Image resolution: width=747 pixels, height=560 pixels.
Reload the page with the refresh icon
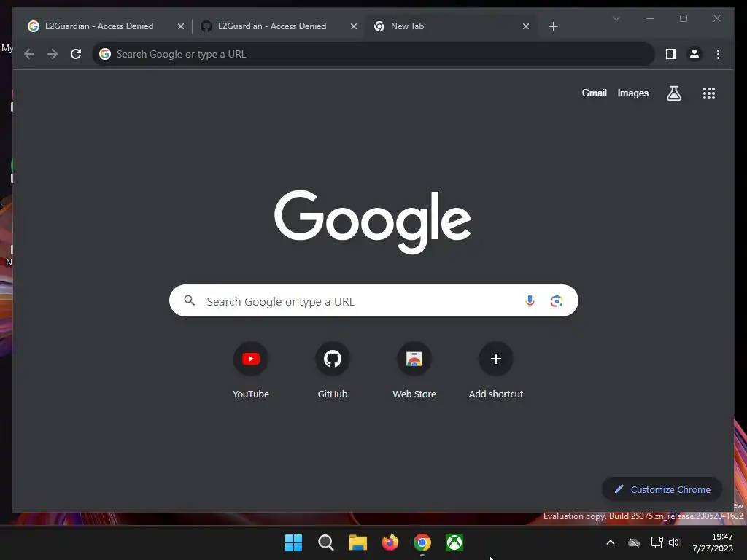click(76, 54)
